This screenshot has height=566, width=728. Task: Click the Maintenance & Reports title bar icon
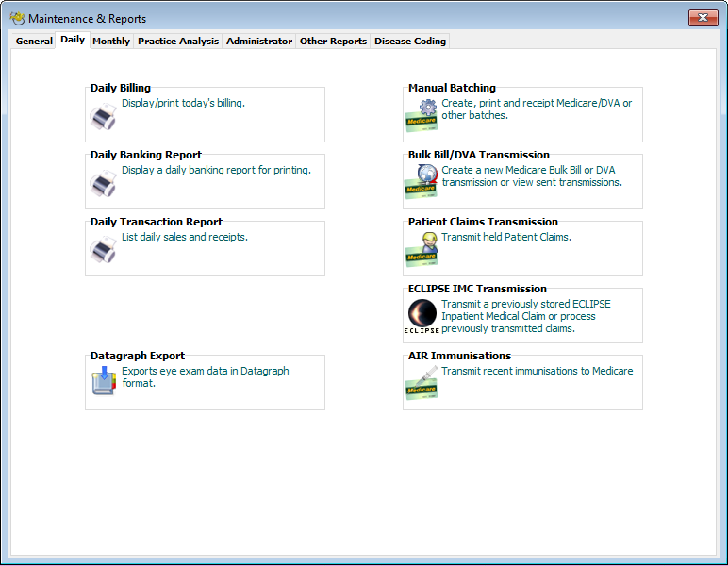click(17, 18)
